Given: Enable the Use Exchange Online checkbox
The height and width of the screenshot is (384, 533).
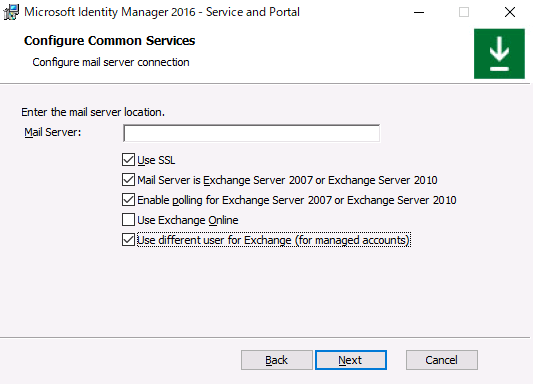Looking at the screenshot, I should [128, 220].
